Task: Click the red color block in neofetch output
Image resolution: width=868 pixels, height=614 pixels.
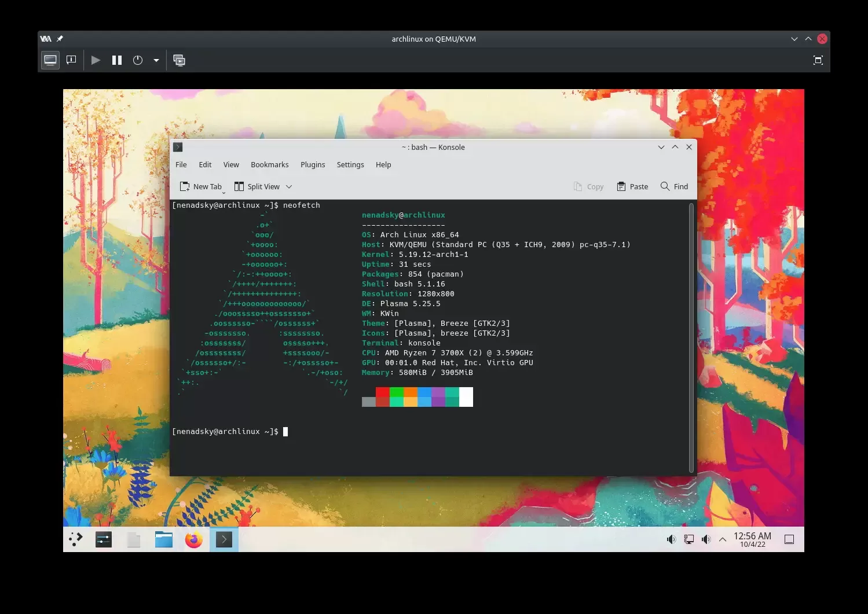Action: pyautogui.click(x=382, y=392)
